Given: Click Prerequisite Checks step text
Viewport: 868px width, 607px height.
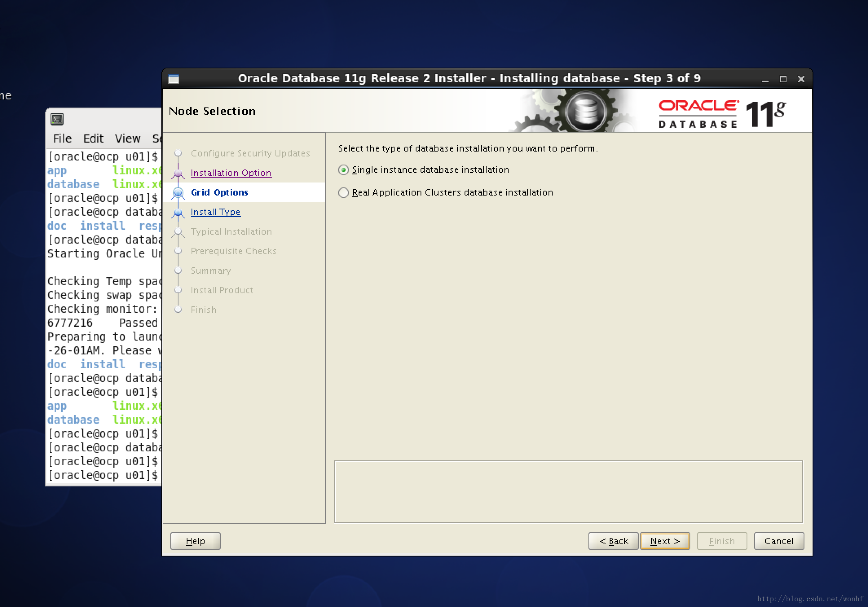Looking at the screenshot, I should [234, 251].
